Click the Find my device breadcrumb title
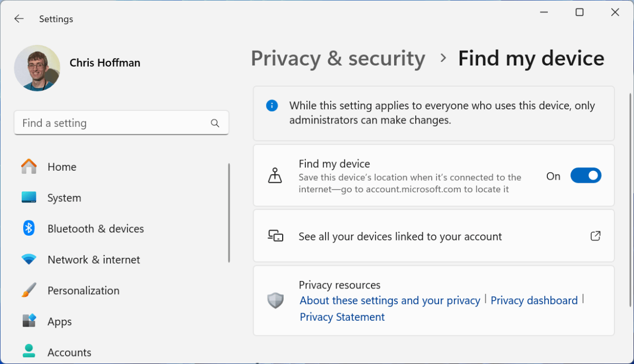 531,59
